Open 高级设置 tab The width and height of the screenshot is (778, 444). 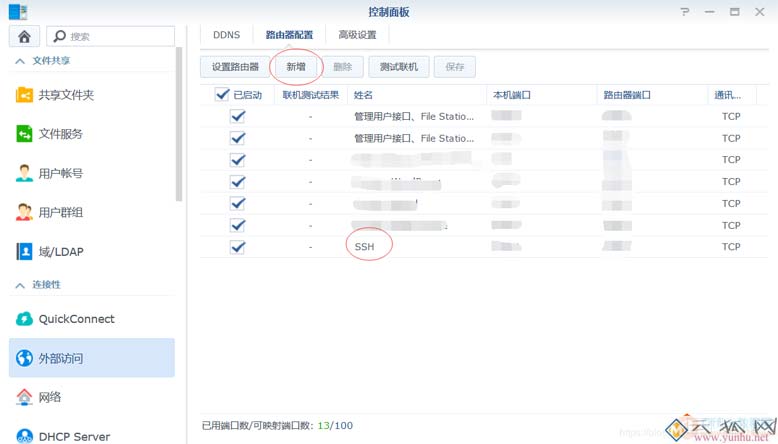click(x=357, y=35)
